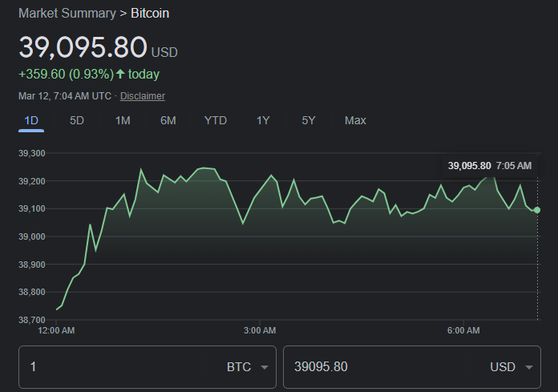This screenshot has height=392, width=558.
Task: Click the large 39,095.80 price heading
Action: [83, 47]
